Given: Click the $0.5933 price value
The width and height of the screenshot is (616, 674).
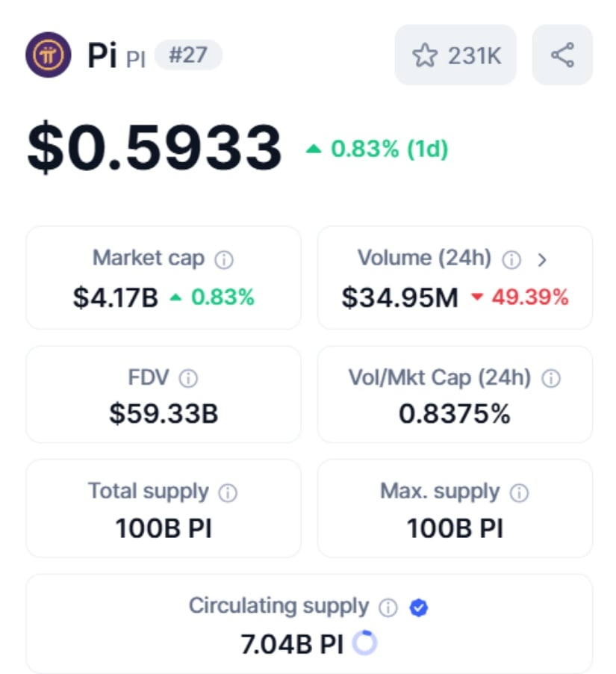Looking at the screenshot, I should click(155, 147).
